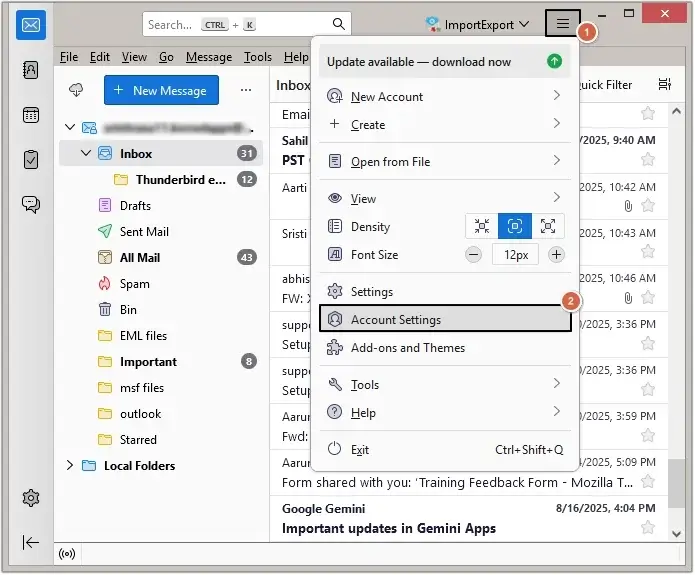Open the Tools menu in menu bar

[x=258, y=57]
